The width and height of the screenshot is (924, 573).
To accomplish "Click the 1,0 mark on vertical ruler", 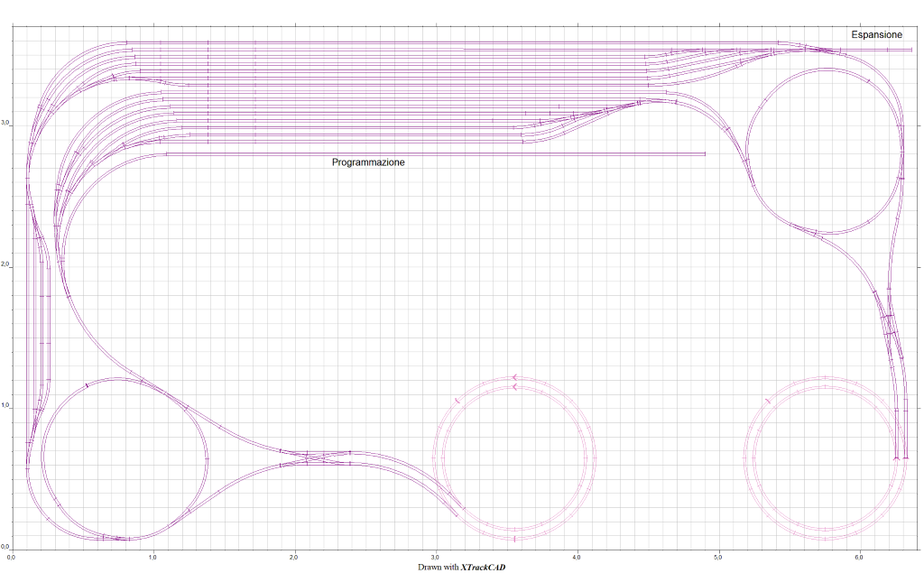I will click(5, 406).
